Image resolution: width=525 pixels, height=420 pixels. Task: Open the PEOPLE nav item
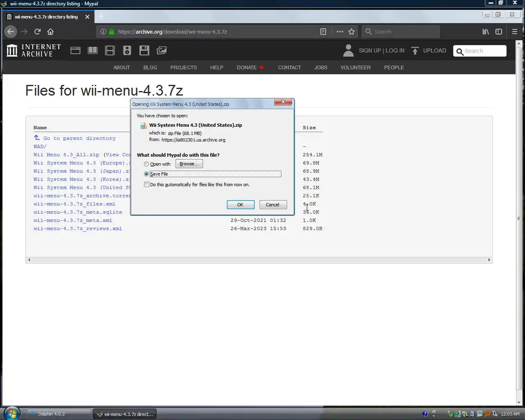pos(394,68)
